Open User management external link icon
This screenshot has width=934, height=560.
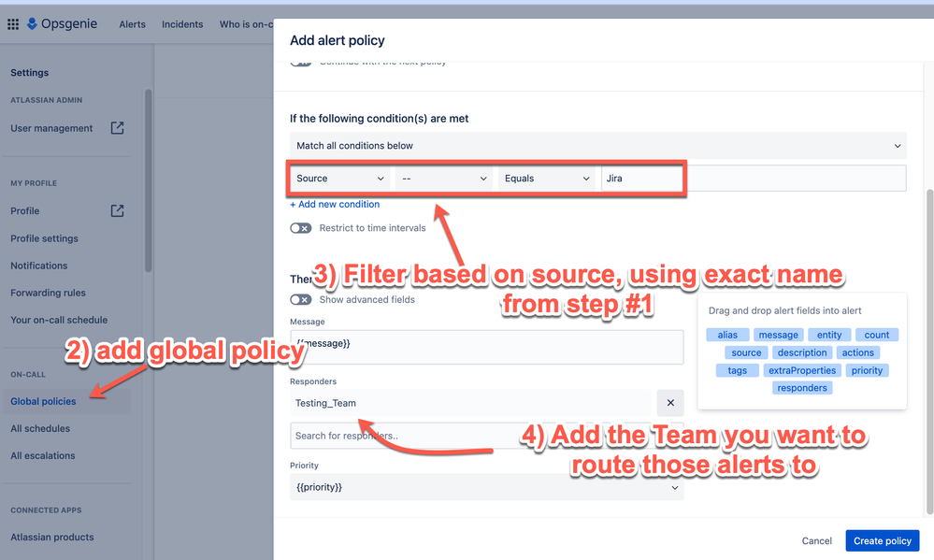tap(118, 127)
